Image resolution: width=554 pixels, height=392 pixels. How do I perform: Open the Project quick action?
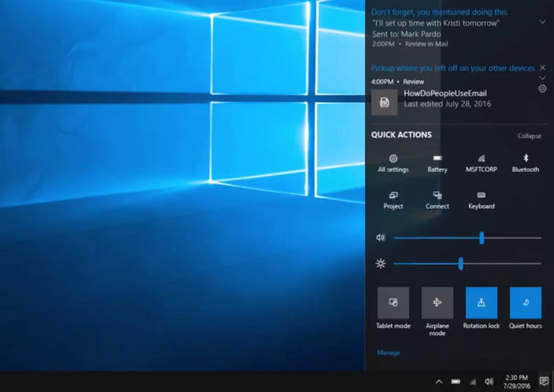[393, 201]
